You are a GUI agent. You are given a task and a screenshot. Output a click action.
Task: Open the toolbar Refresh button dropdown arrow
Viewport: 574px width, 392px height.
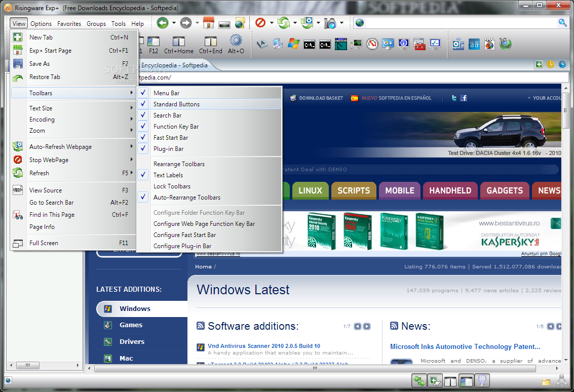[295, 23]
